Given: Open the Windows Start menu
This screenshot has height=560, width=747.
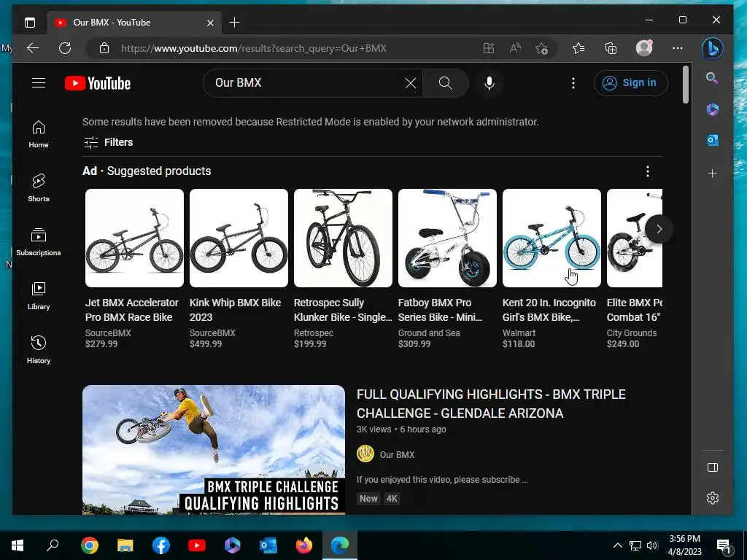Looking at the screenshot, I should click(x=18, y=545).
